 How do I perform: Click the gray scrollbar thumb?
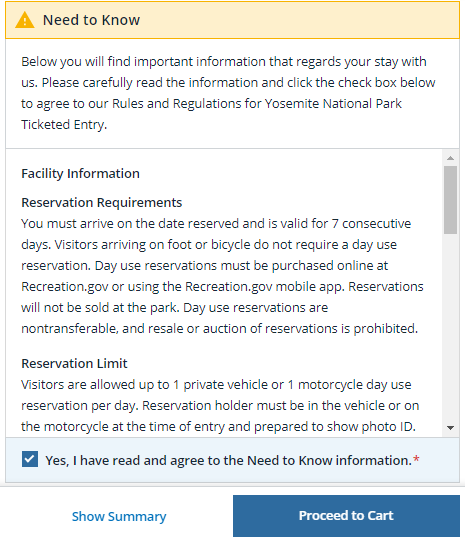pyautogui.click(x=450, y=200)
